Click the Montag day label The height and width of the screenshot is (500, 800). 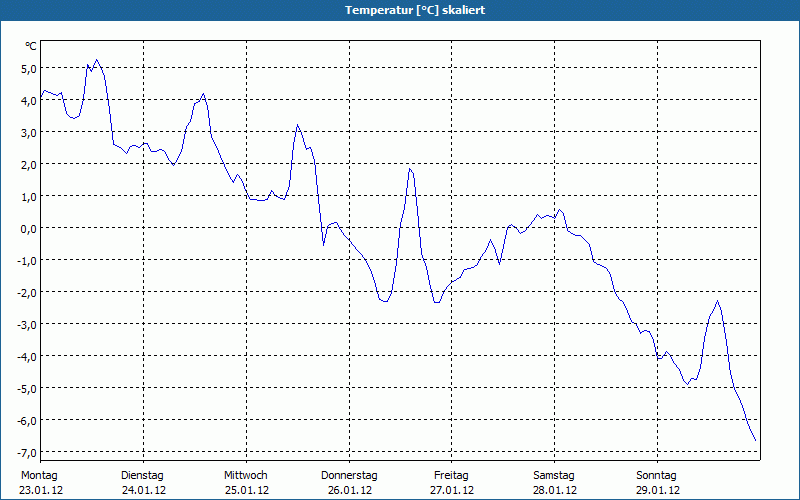click(39, 476)
